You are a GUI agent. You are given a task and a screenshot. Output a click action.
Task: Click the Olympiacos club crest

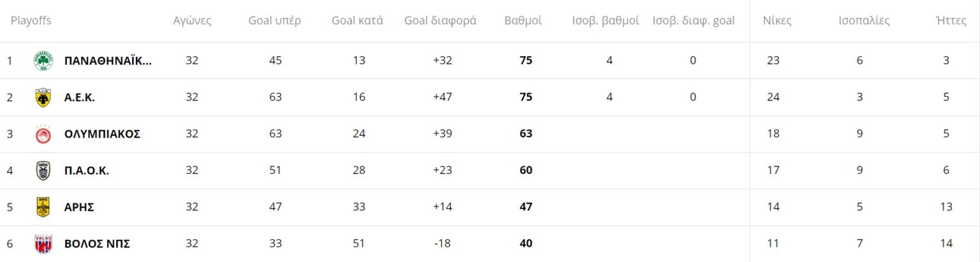(x=43, y=134)
